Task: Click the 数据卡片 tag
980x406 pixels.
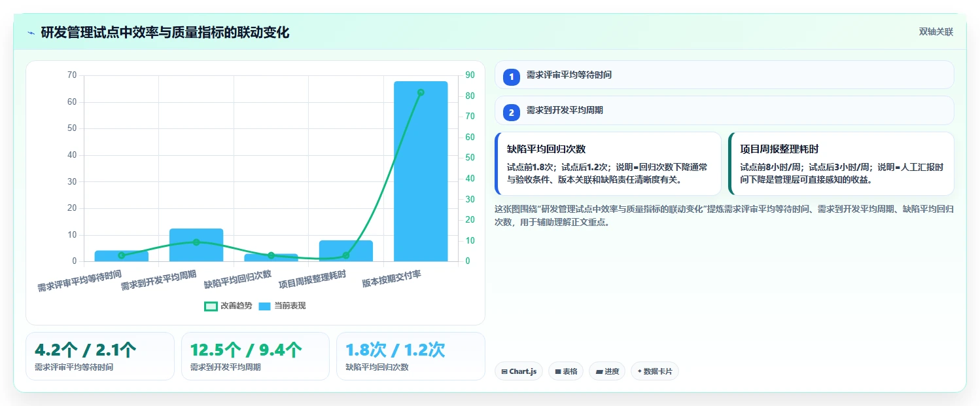Action: click(655, 371)
